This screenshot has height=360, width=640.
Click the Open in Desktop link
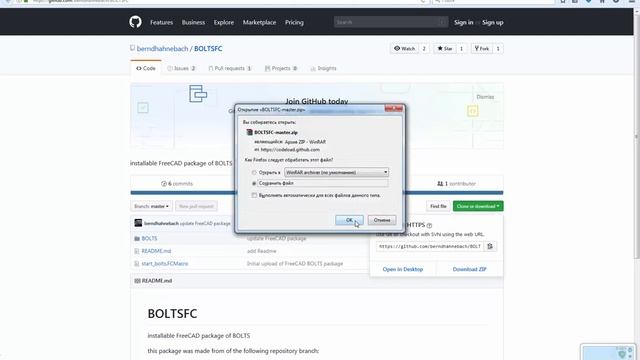tap(403, 269)
